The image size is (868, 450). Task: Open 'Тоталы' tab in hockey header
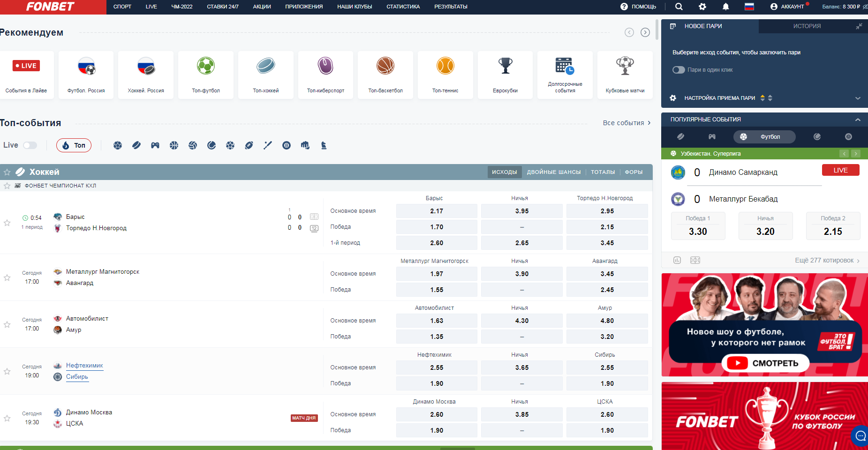pos(603,172)
